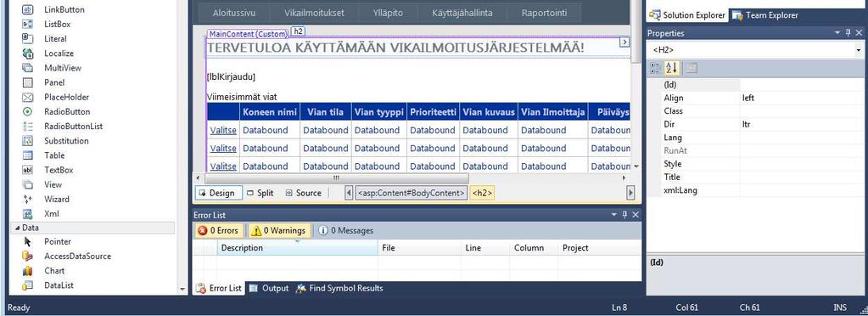
Task: Toggle the 0 Errors filter
Action: click(x=218, y=230)
